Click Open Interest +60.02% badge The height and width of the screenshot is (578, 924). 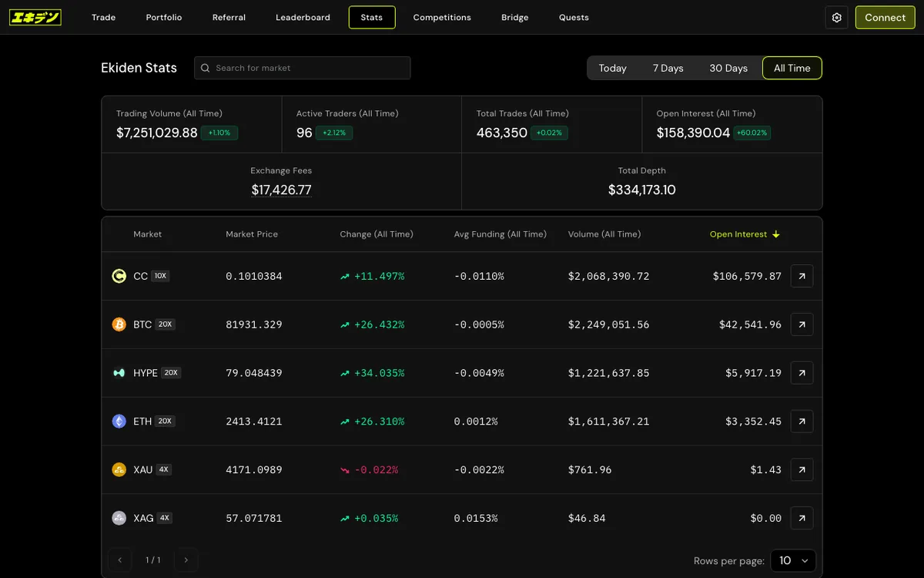coord(752,133)
